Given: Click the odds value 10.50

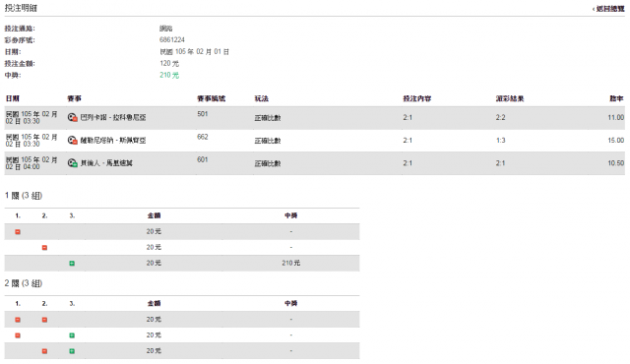Looking at the screenshot, I should (x=616, y=163).
